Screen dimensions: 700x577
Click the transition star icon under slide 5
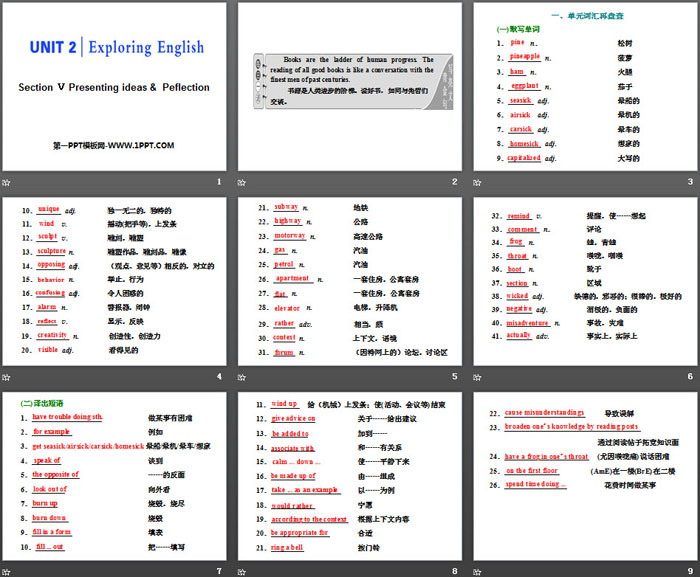click(243, 376)
